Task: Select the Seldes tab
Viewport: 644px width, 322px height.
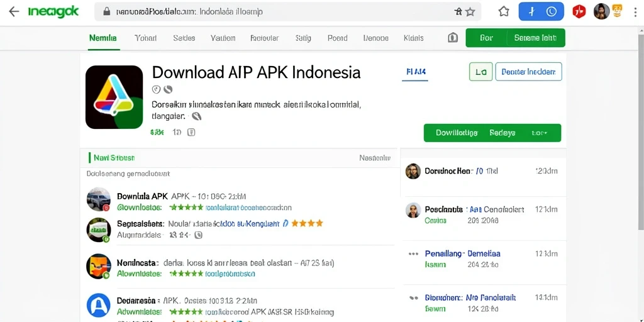Action: pyautogui.click(x=184, y=38)
